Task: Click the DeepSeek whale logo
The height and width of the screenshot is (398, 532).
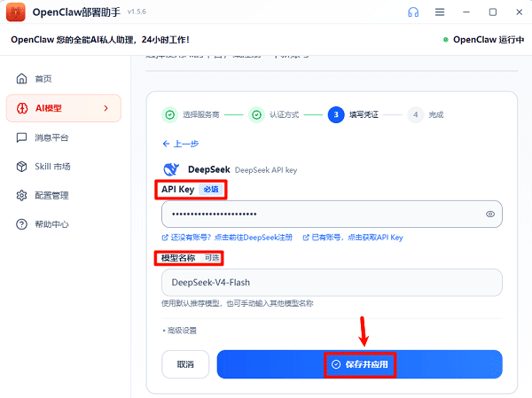Action: [x=171, y=169]
